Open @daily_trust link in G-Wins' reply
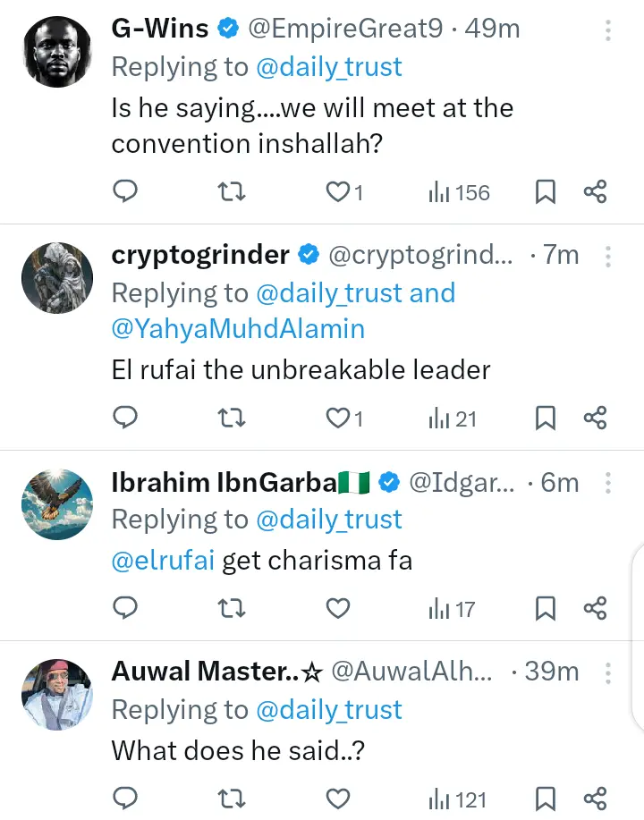Screen dimensions: 644x820 click(x=329, y=67)
